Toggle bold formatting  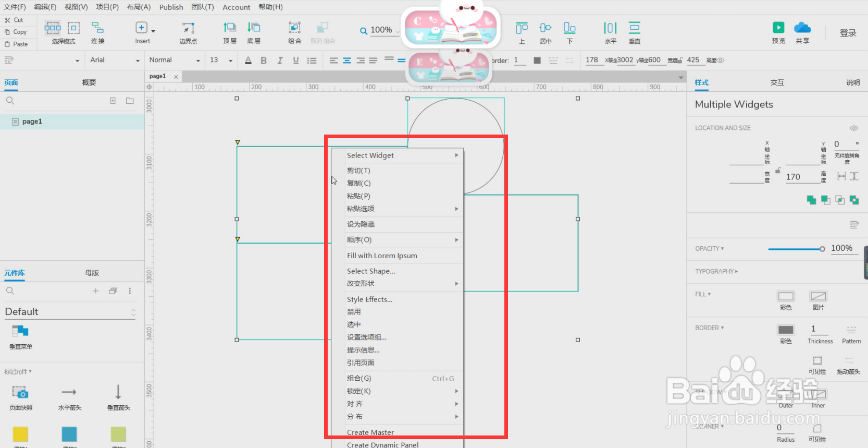coord(264,60)
